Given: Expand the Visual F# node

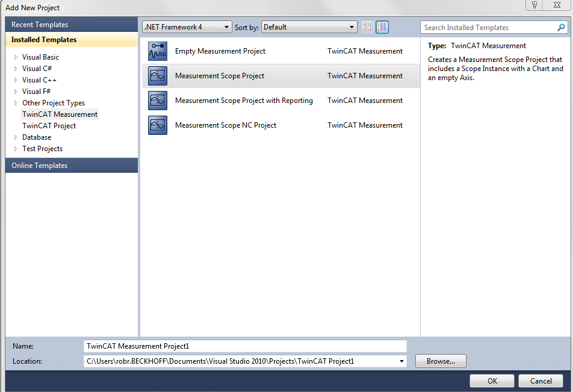Looking at the screenshot, I should tap(16, 92).
